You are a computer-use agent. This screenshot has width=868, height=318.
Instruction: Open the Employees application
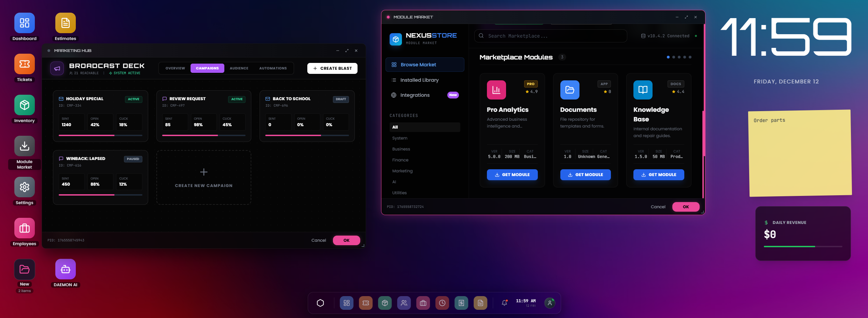coord(24,228)
